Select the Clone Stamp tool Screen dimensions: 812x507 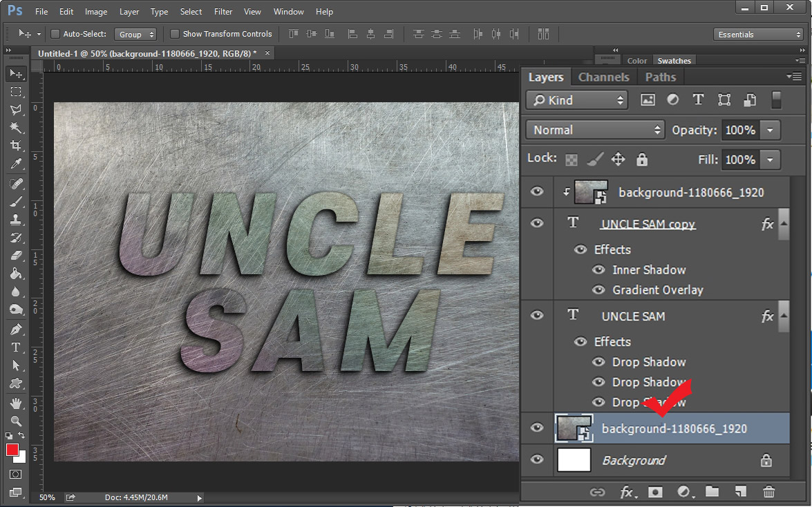click(16, 220)
